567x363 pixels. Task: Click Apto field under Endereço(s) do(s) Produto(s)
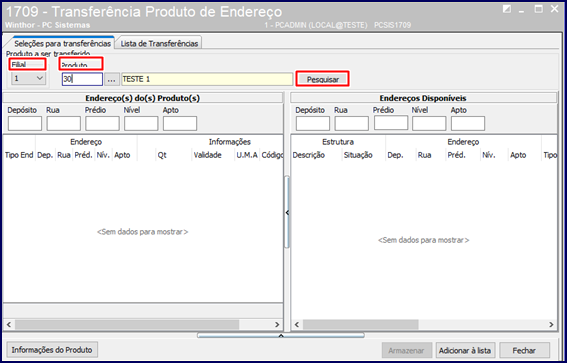180,123
